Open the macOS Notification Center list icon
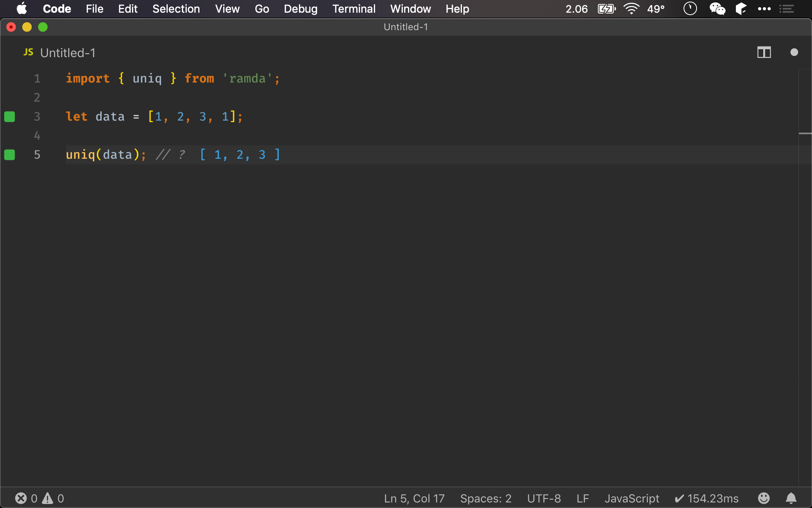 [787, 9]
